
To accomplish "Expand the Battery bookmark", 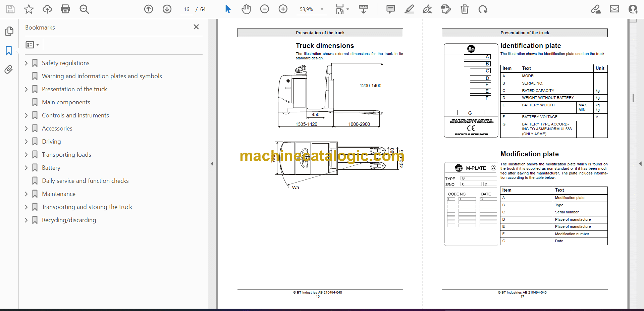I will tap(26, 168).
